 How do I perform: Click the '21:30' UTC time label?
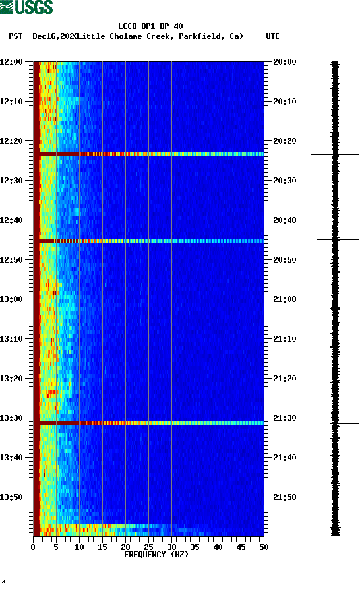pyautogui.click(x=285, y=418)
